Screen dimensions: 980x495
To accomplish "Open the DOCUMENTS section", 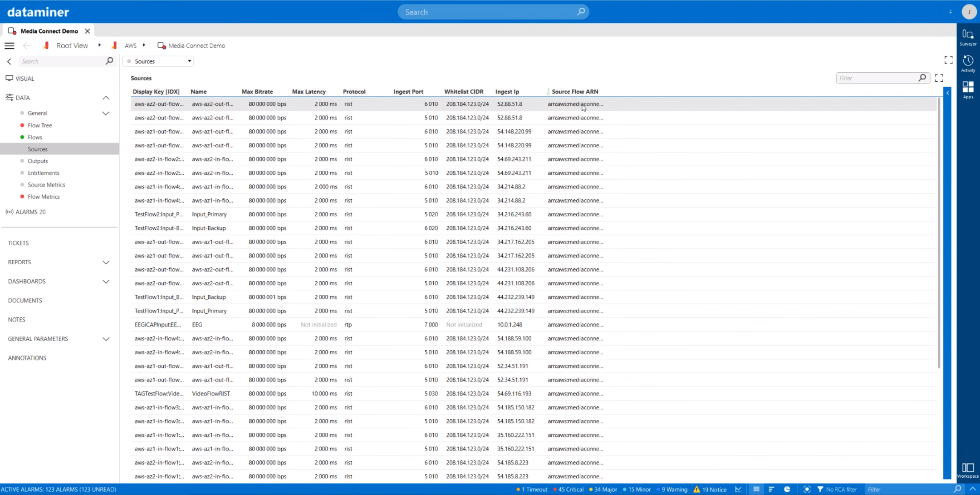I will click(25, 301).
